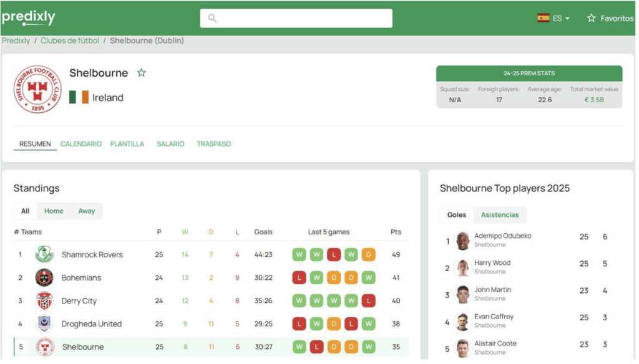Click the Derry City crest icon
639x364 pixels.
(x=44, y=300)
